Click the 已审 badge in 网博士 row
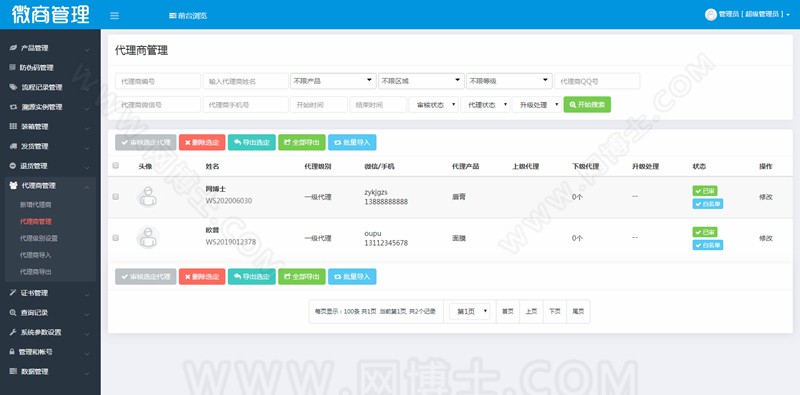This screenshot has width=800, height=395. pyautogui.click(x=705, y=191)
